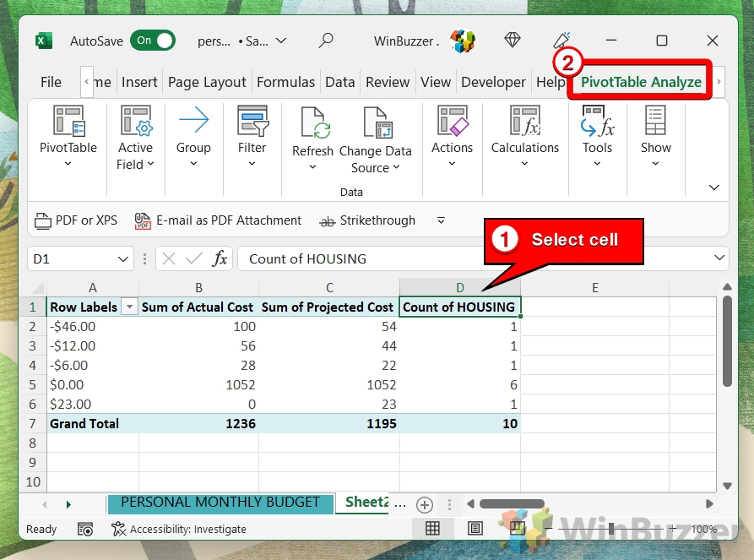Cancel formula entry X button
Image resolution: width=754 pixels, height=560 pixels.
point(168,258)
